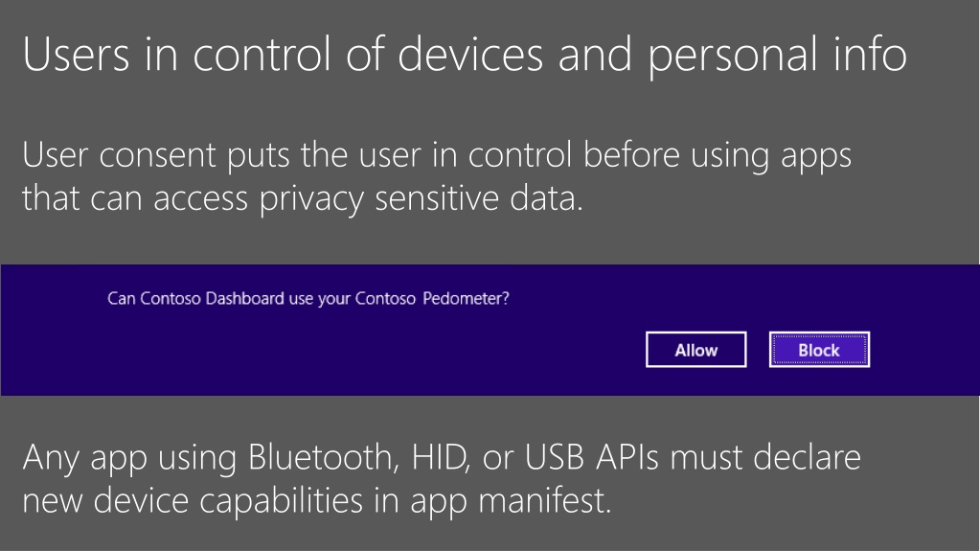Screen dimensions: 980x551
Task: Click personal info in the title
Action: 777,55
